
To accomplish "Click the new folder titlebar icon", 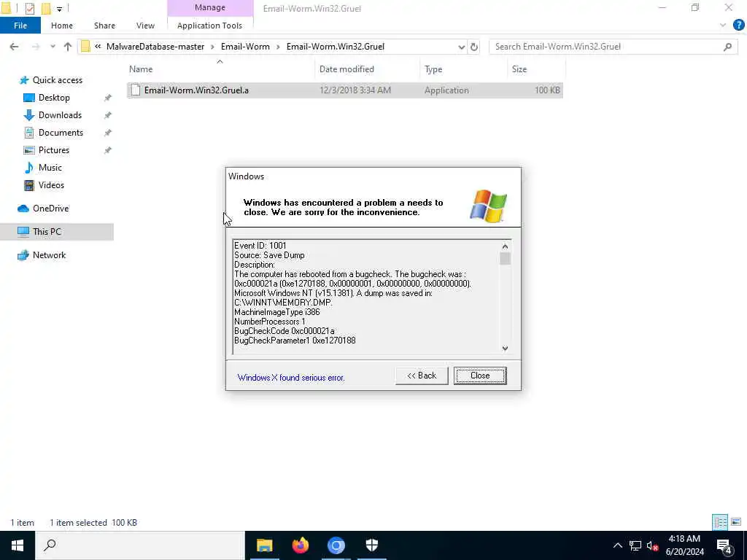I will [x=46, y=8].
